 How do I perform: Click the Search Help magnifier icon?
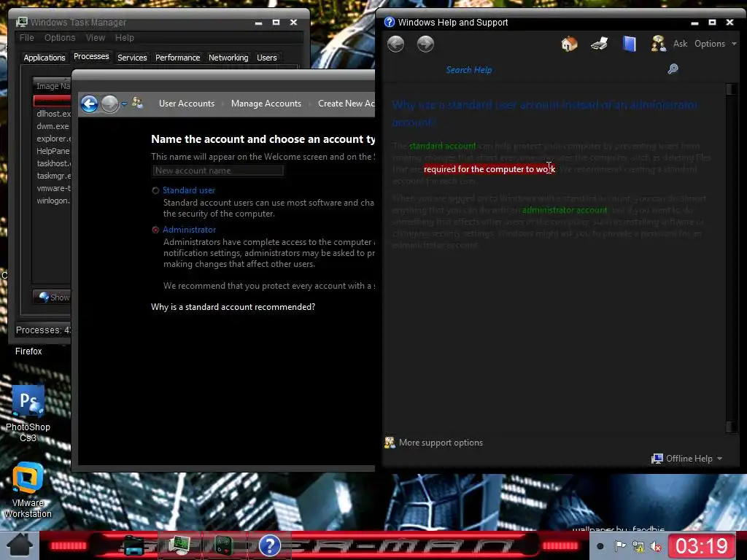pyautogui.click(x=673, y=69)
